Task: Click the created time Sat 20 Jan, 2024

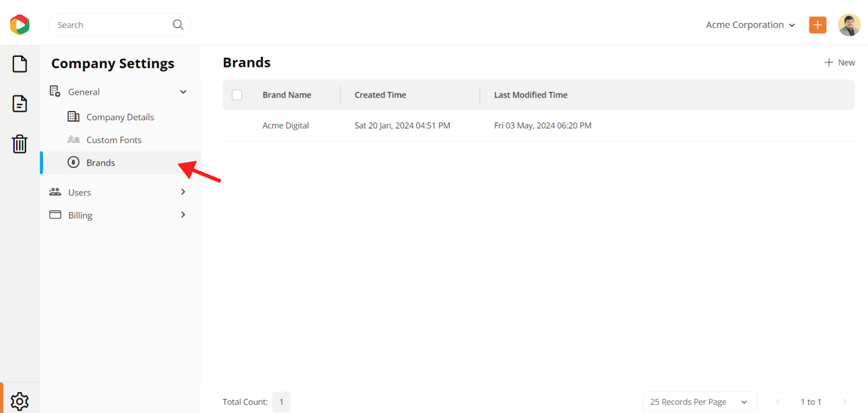Action: click(403, 126)
